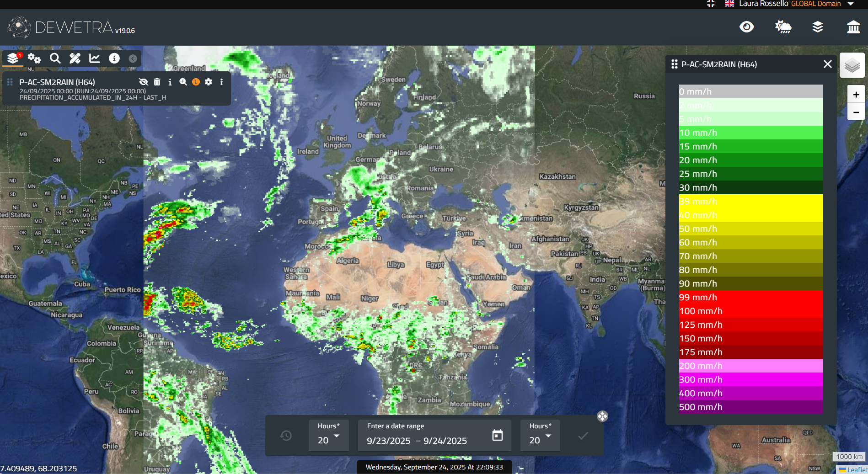This screenshot has height=474, width=868.
Task: Click the double-gears settings tool icon
Action: 34,58
